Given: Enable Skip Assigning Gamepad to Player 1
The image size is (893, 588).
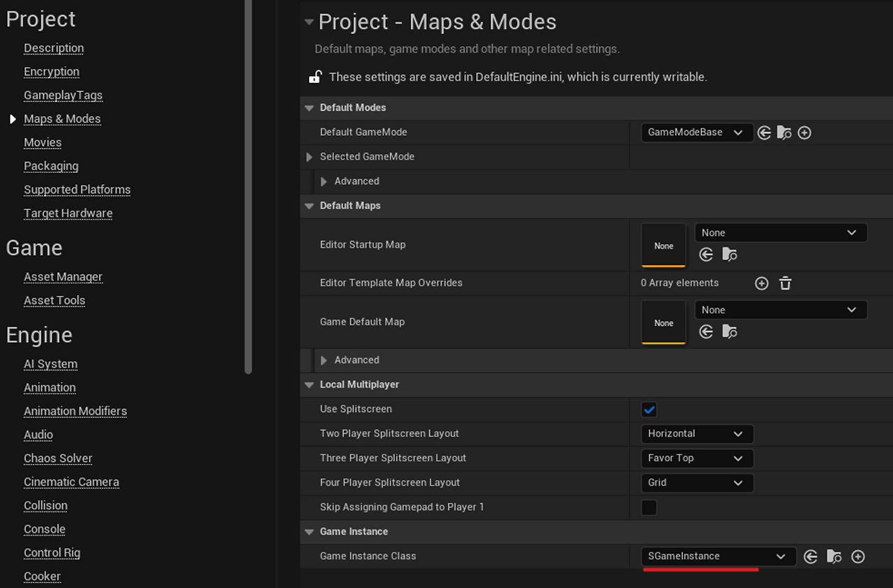Looking at the screenshot, I should click(x=649, y=507).
